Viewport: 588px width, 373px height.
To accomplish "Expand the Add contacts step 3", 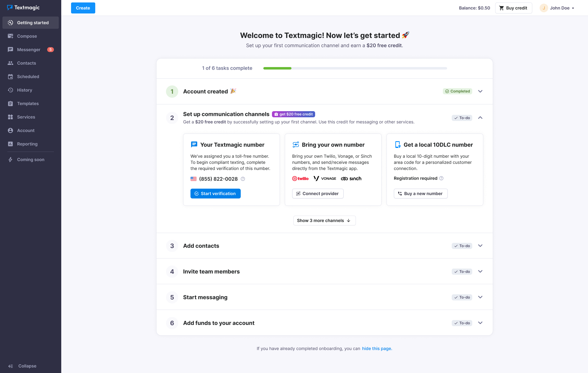I will 481,246.
